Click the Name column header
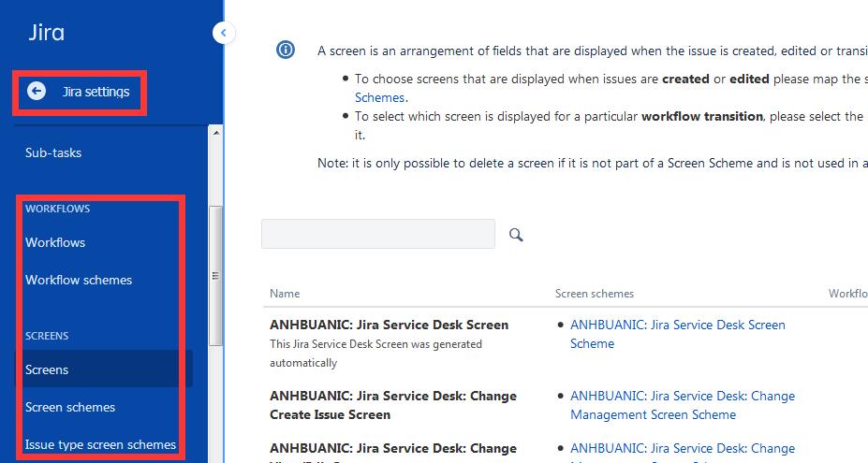Screen dimensions: 868x463 [285, 294]
